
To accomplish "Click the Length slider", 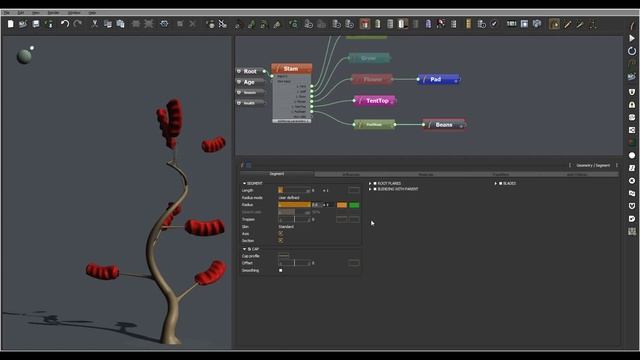I will tap(294, 190).
